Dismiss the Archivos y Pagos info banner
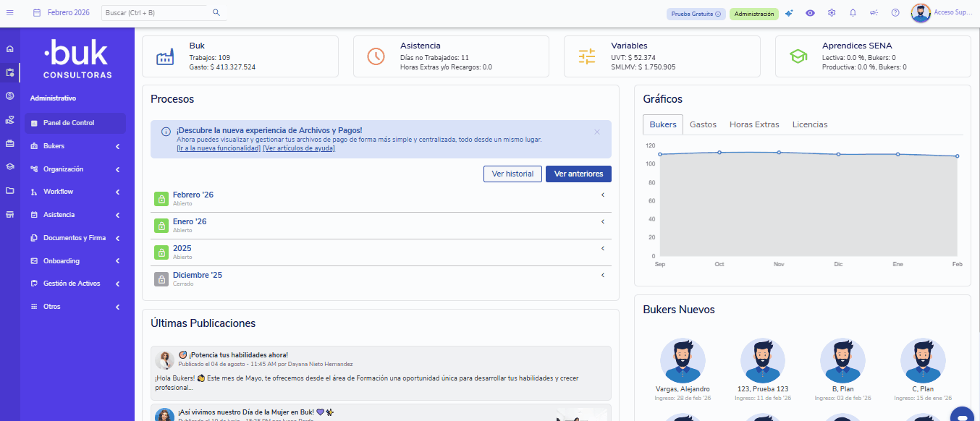 [x=597, y=132]
